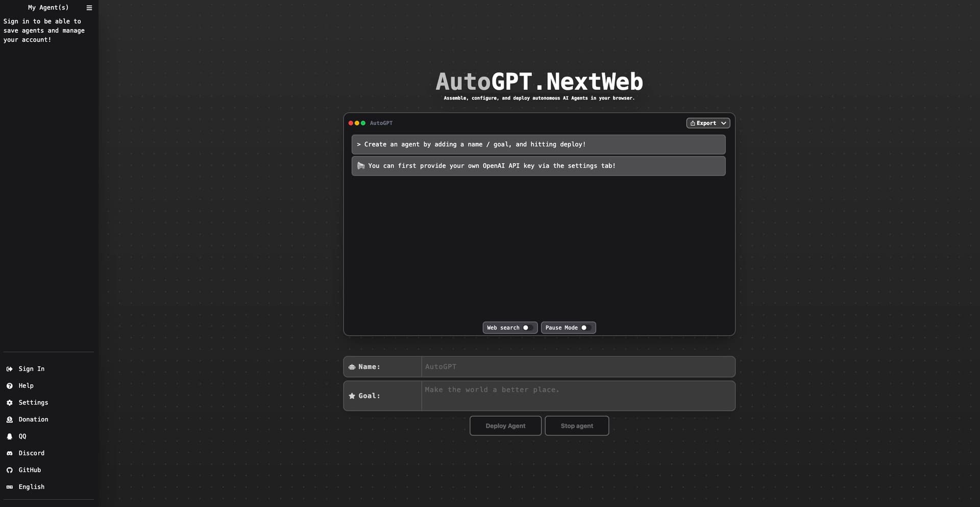Toggle the Web search switch

click(528, 327)
